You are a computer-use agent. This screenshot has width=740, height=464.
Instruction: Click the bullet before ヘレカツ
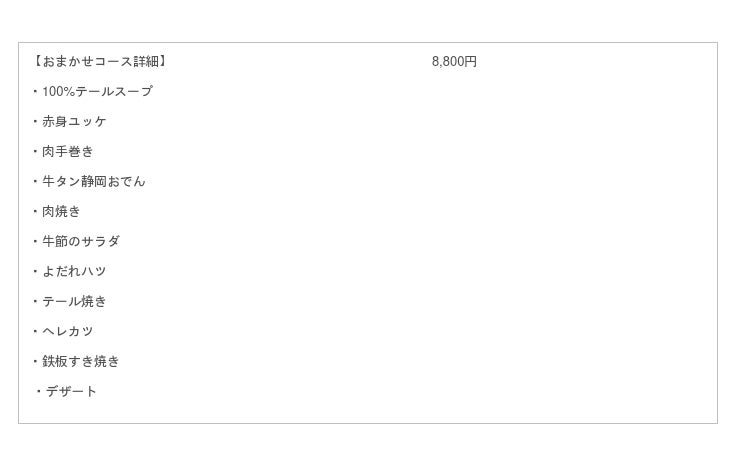coord(35,331)
